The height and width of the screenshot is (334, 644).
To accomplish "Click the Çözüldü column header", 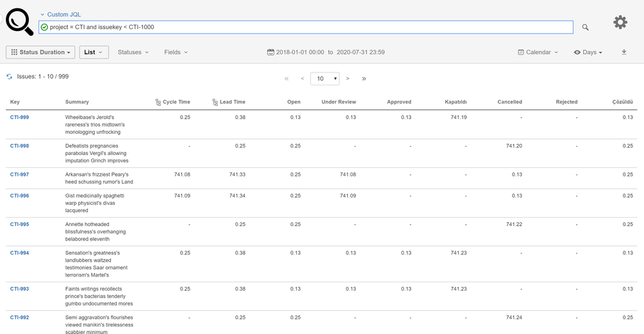I will 622,102.
